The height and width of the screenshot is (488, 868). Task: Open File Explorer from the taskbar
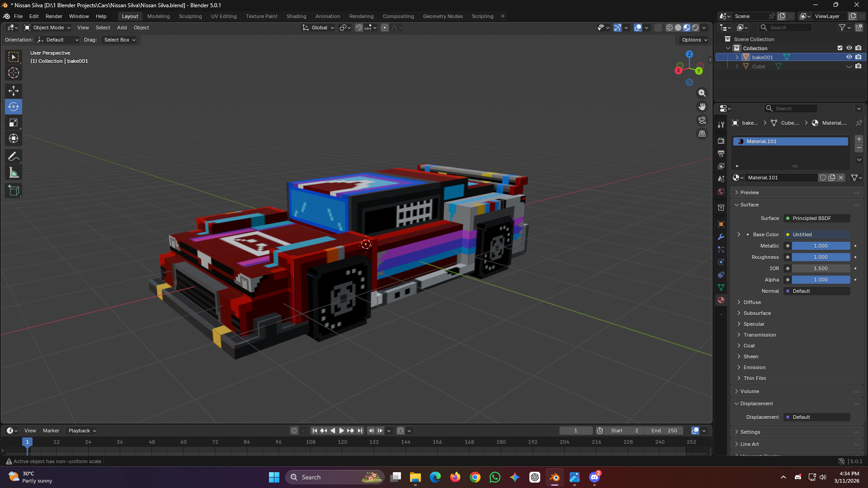click(415, 477)
